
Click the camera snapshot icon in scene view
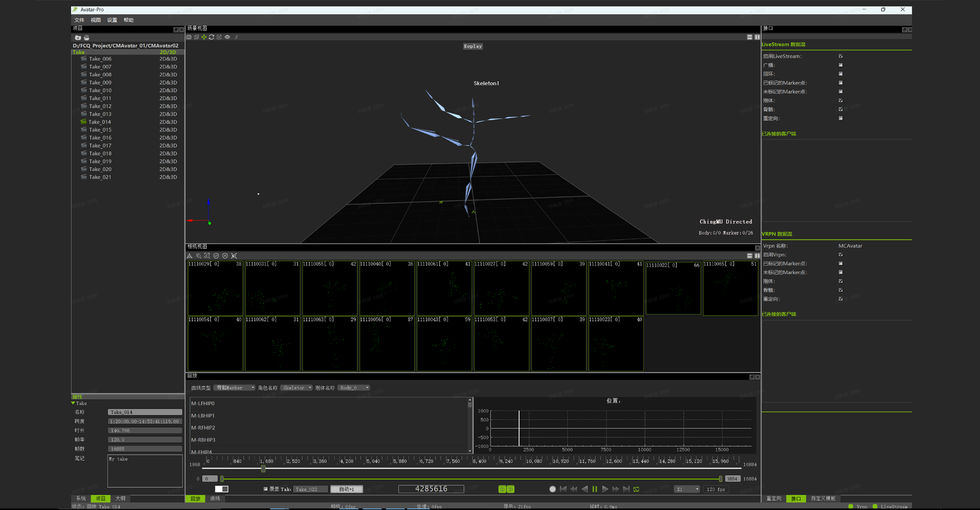point(189,37)
